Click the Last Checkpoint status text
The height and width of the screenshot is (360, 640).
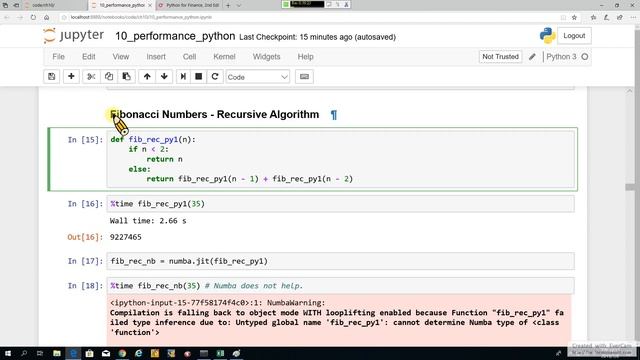[x=317, y=37]
